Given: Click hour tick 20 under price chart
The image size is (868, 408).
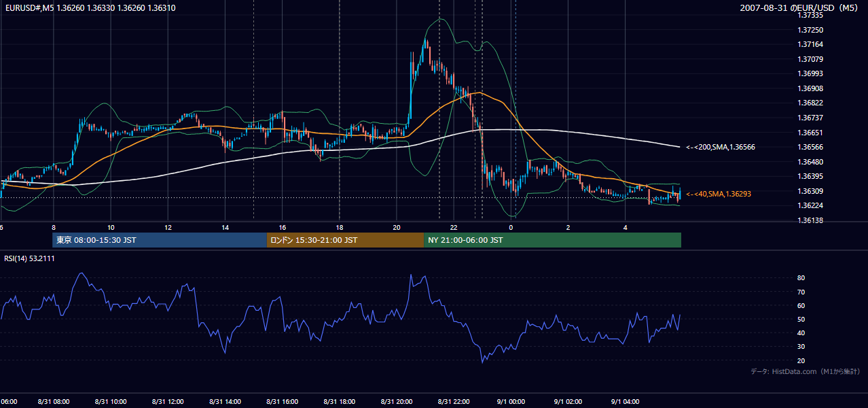Looking at the screenshot, I should (x=397, y=227).
